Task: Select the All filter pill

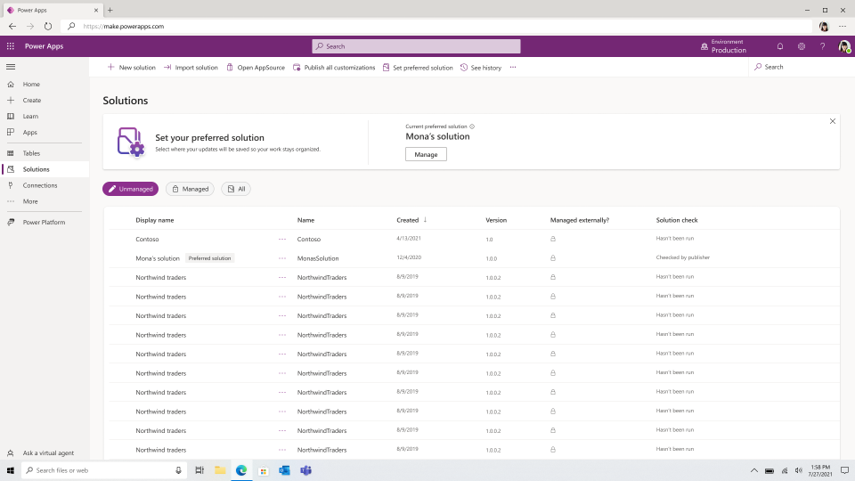Action: (x=236, y=189)
